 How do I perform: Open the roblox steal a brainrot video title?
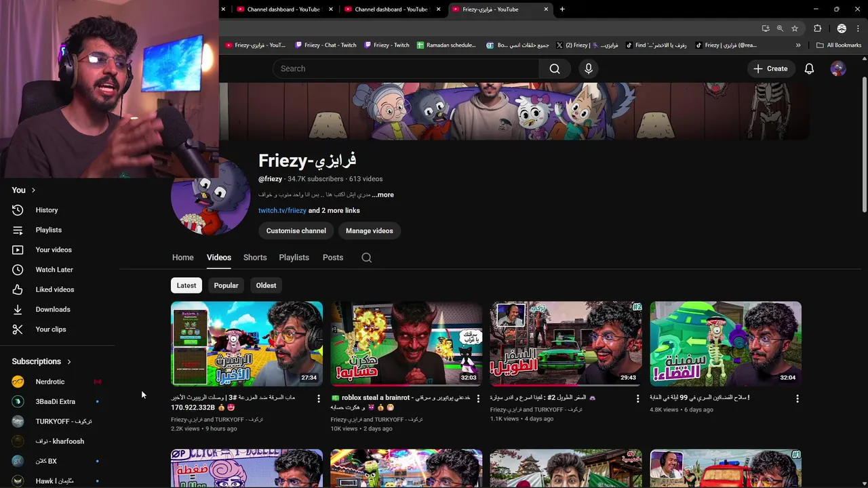tap(400, 402)
